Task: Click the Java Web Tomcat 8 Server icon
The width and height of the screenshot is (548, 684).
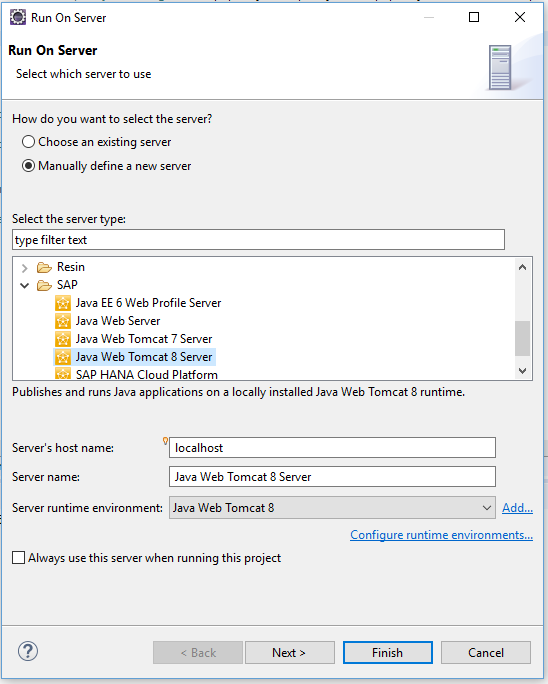Action: tap(63, 357)
